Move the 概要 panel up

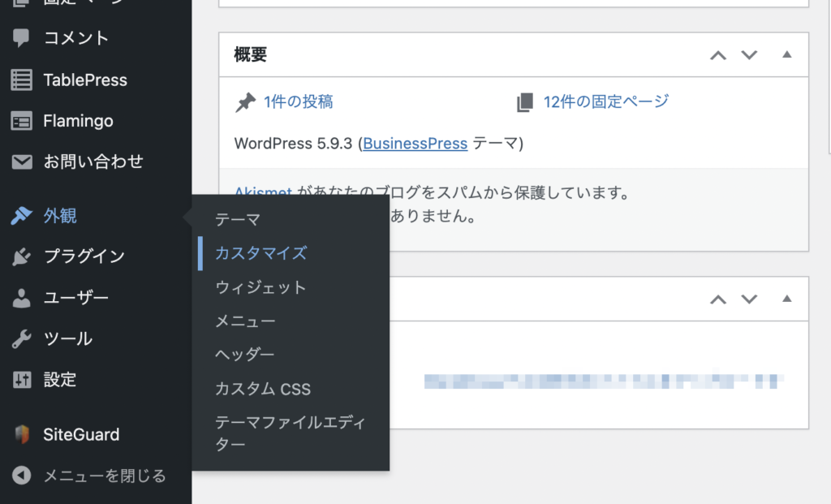click(x=718, y=55)
